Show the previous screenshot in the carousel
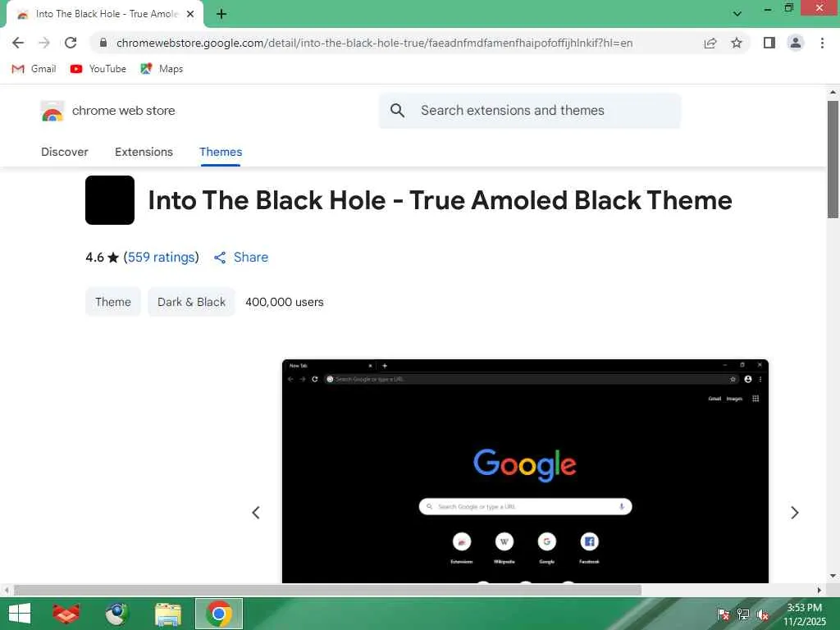840x630 pixels. 256,513
